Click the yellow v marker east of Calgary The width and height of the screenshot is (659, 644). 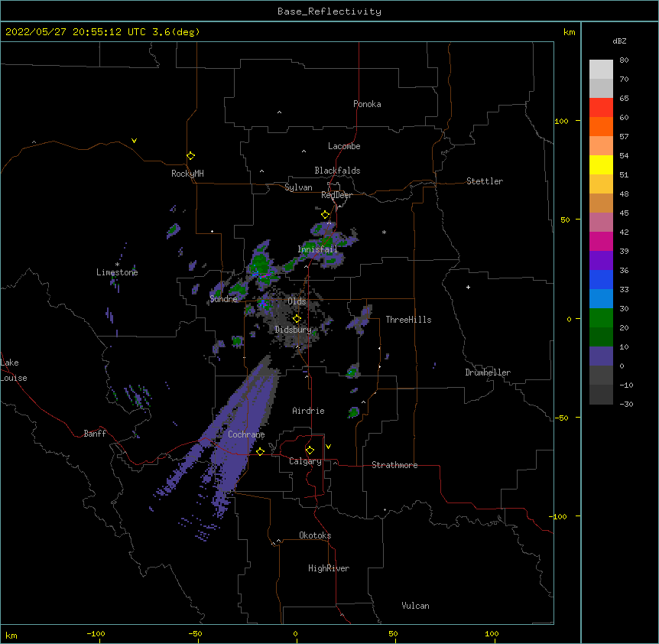click(x=328, y=447)
